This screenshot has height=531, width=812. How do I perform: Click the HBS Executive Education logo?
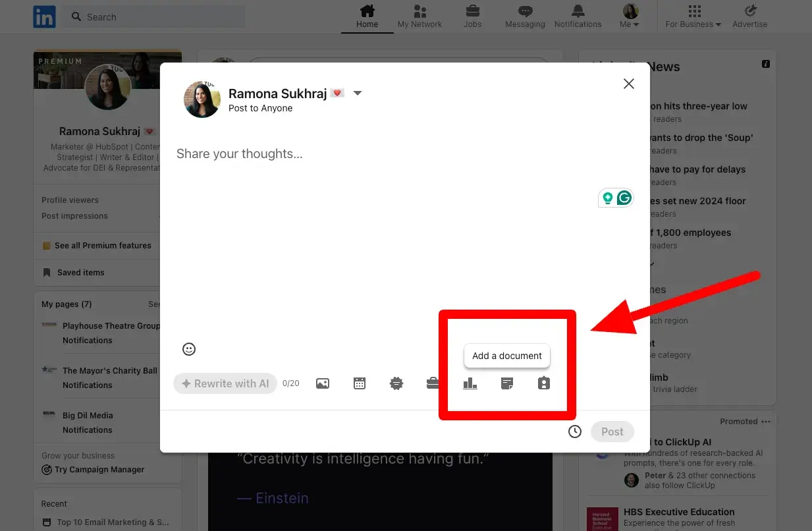tap(603, 519)
